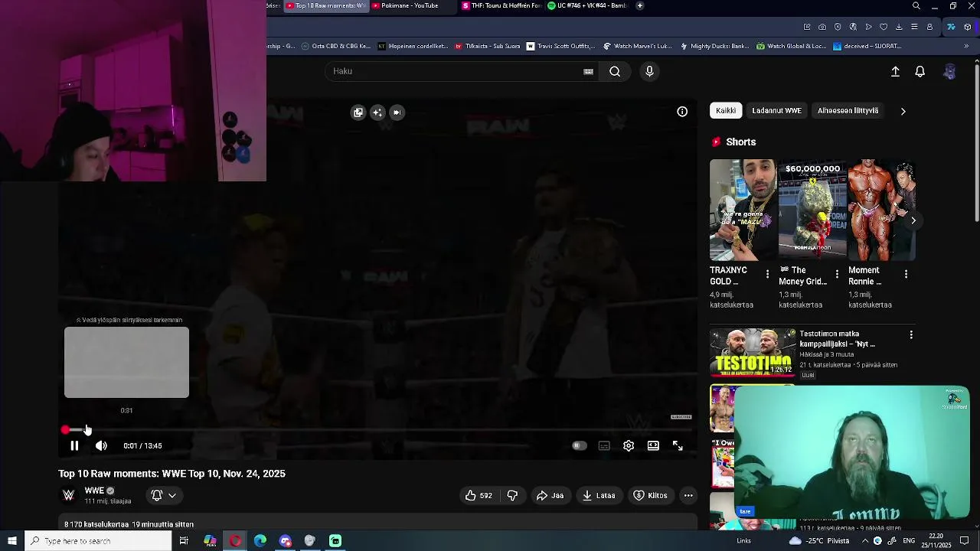Open Testotimon matka kamppailijaksi video title

(x=837, y=339)
